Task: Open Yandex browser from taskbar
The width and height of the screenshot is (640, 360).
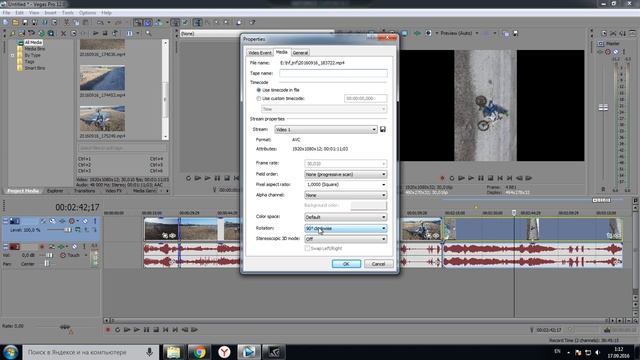Action: click(x=224, y=352)
